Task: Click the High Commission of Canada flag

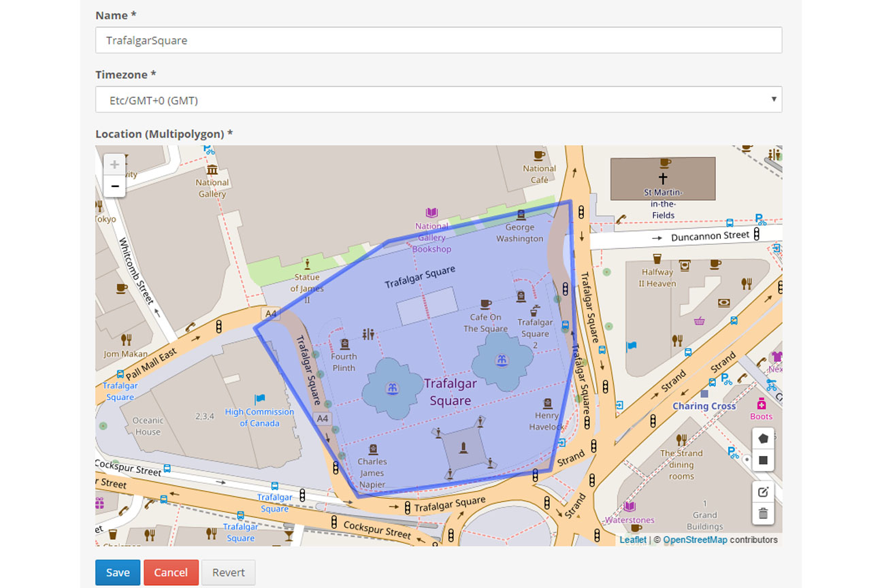Action: (259, 399)
